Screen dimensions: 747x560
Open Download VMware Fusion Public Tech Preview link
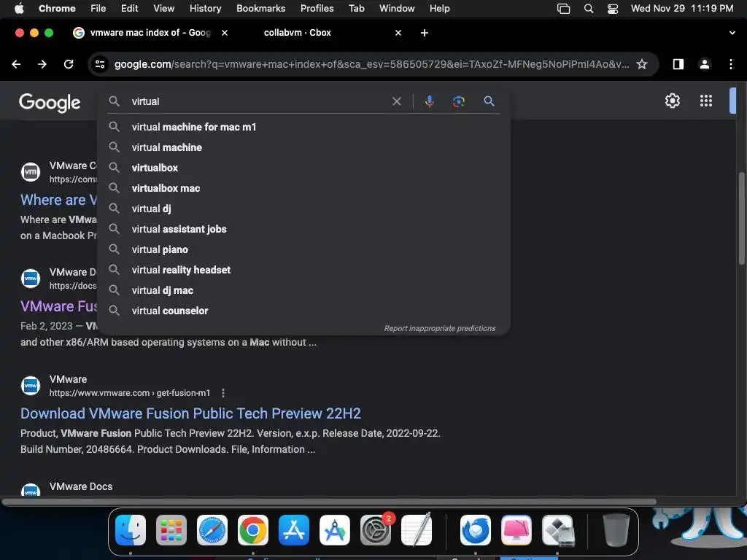[x=190, y=413]
